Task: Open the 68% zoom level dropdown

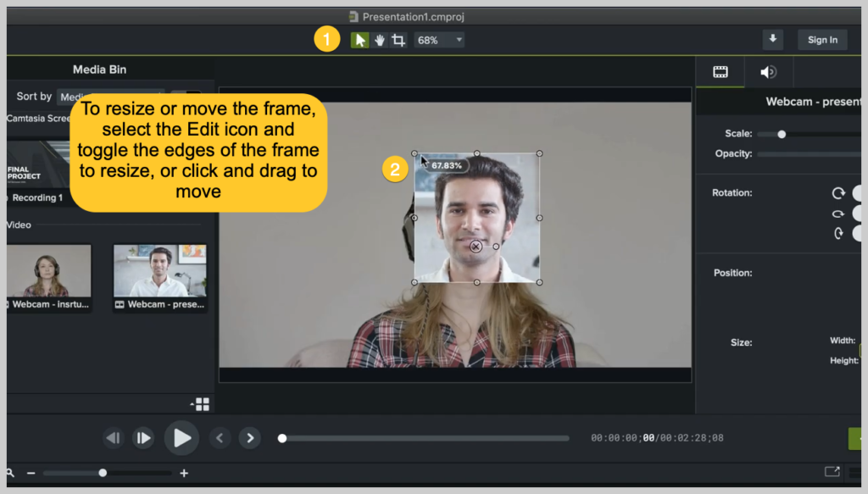Action: pyautogui.click(x=438, y=39)
